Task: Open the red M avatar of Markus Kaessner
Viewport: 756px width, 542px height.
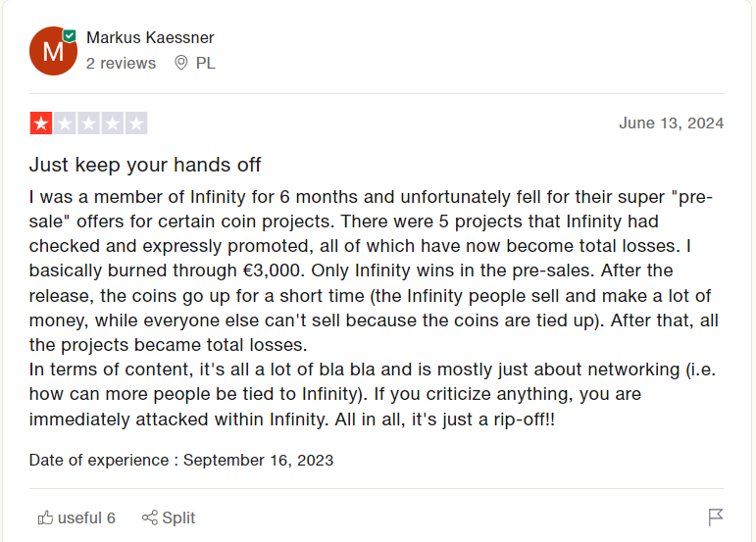Action: tap(53, 51)
